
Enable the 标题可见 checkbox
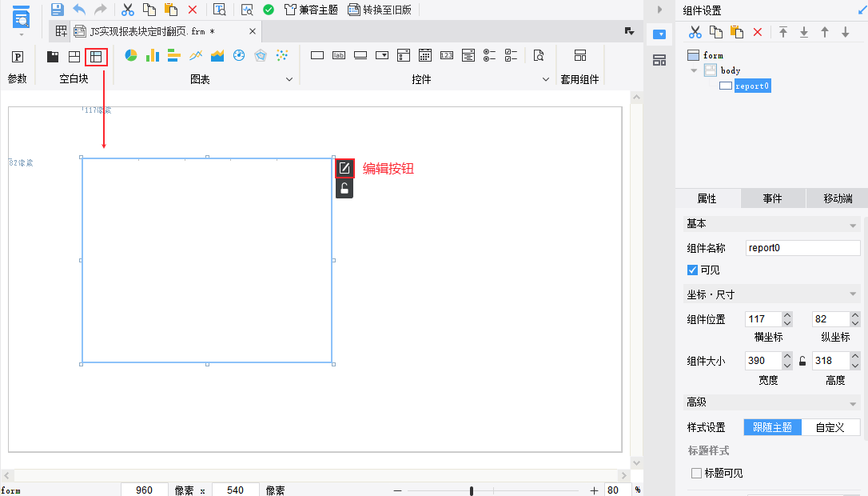coord(696,473)
